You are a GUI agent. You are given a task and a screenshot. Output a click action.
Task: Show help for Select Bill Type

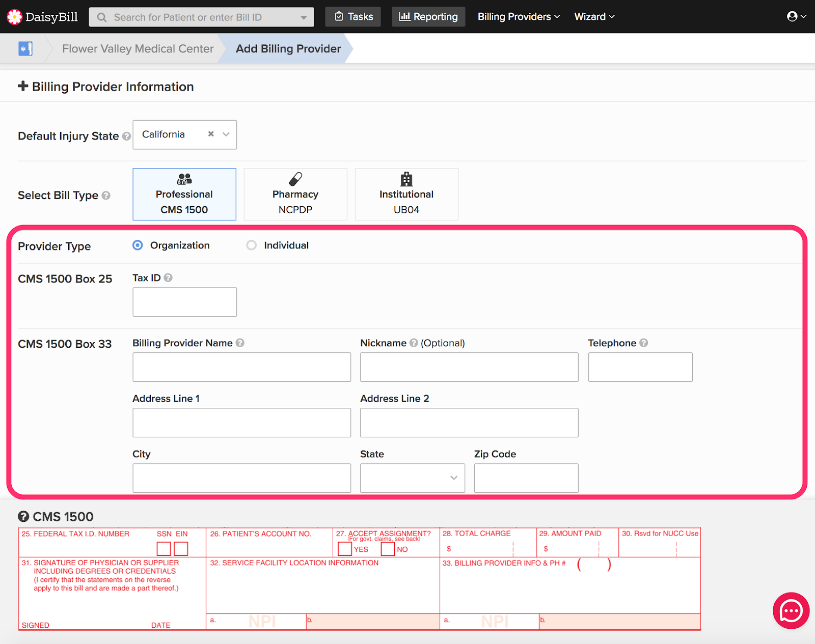point(106,195)
